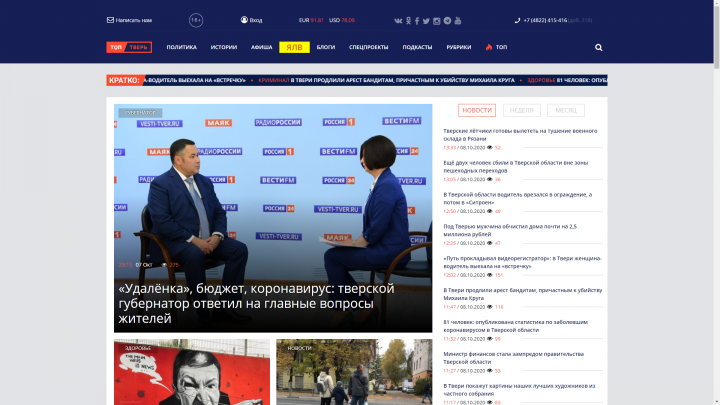Screen dimensions: 720x405
Task: Click the КРАТКО: ticker label
Action: 124,80
